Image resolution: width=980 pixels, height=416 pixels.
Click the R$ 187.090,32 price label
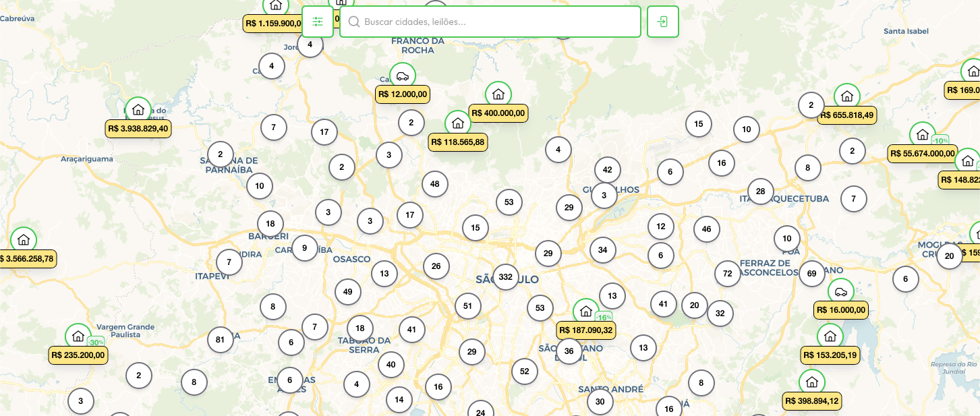[x=585, y=330]
